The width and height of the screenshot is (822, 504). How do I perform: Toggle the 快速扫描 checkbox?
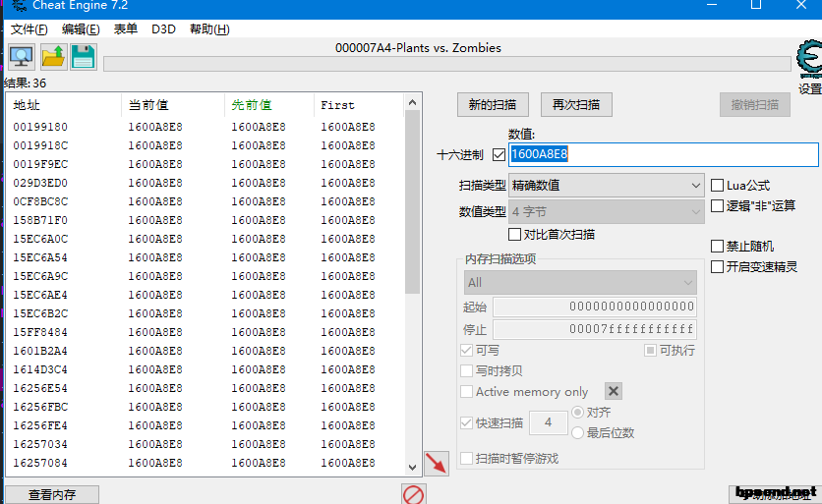pyautogui.click(x=466, y=422)
